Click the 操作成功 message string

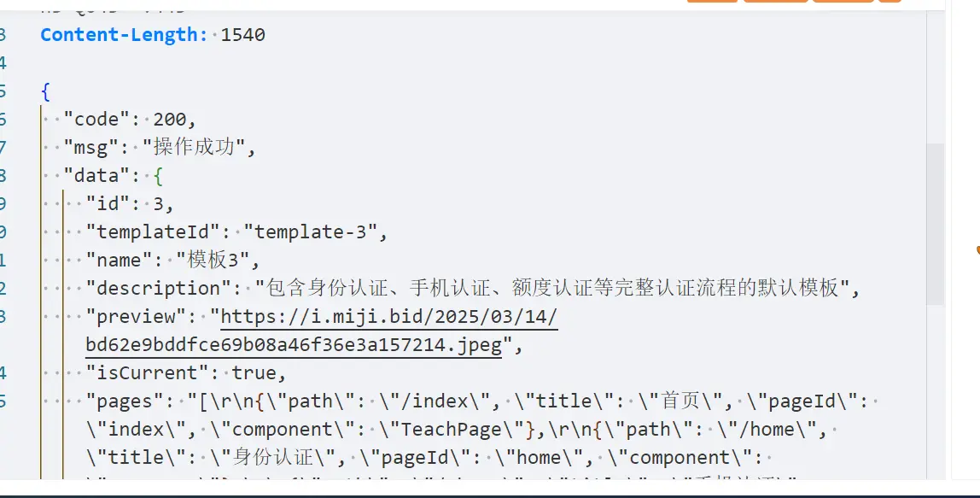click(x=200, y=148)
